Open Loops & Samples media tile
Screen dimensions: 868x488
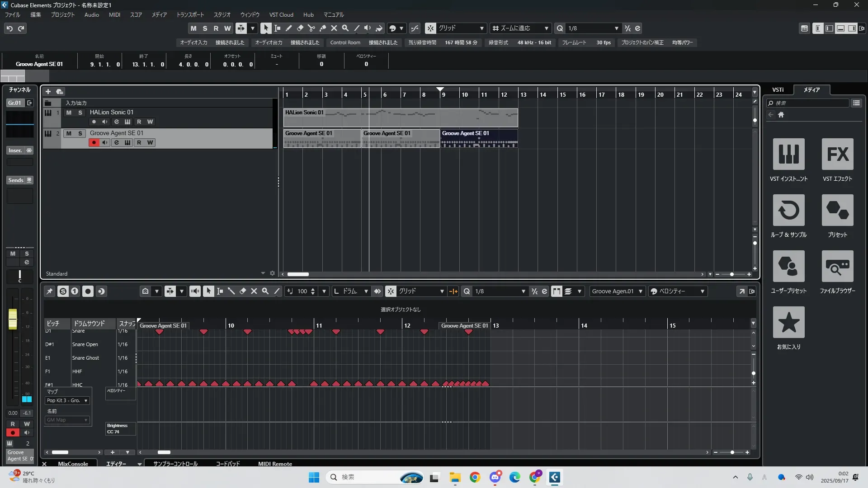pos(788,210)
